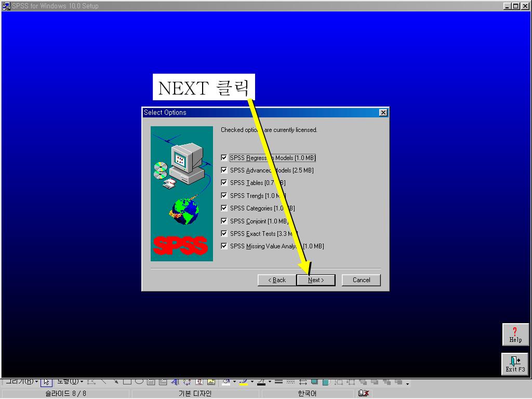The width and height of the screenshot is (532, 399).
Task: Select the Oval shape tool
Action: tap(139, 381)
